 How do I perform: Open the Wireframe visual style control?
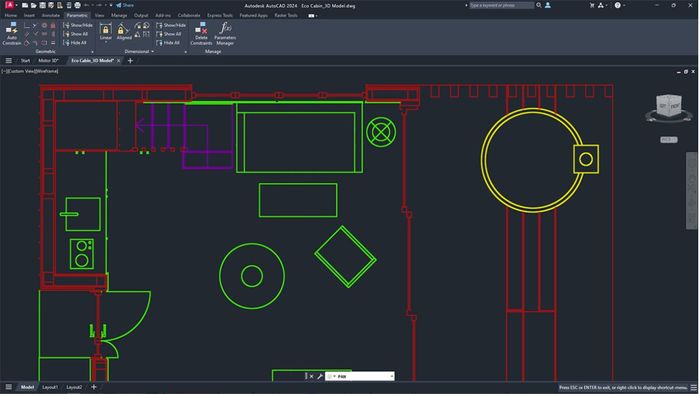coord(46,71)
